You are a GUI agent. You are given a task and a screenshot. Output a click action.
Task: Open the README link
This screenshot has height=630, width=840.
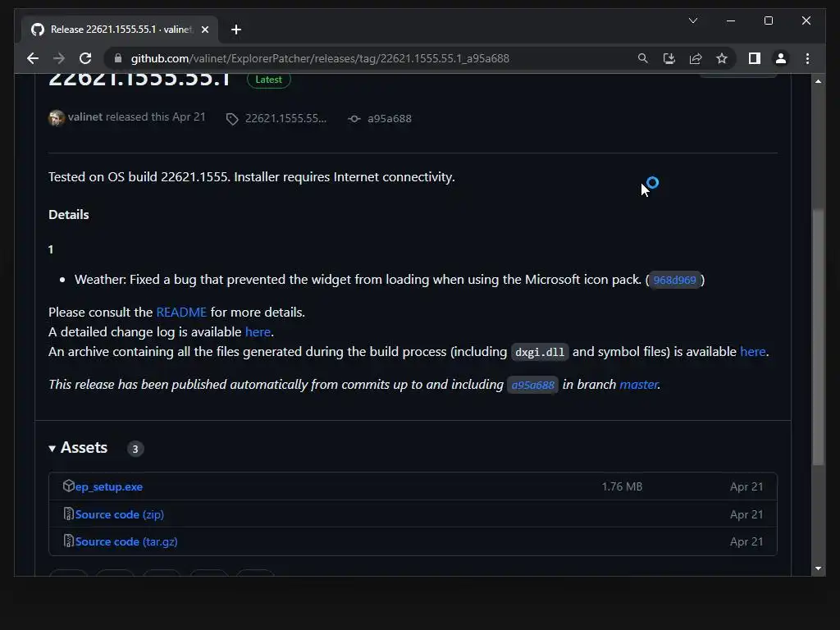[181, 313]
